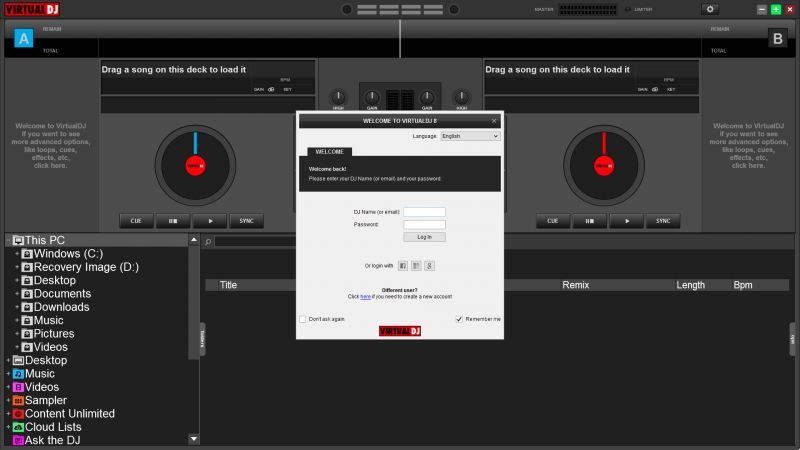800x450 pixels.
Task: Click the left deck jog wheel
Action: [x=195, y=166]
